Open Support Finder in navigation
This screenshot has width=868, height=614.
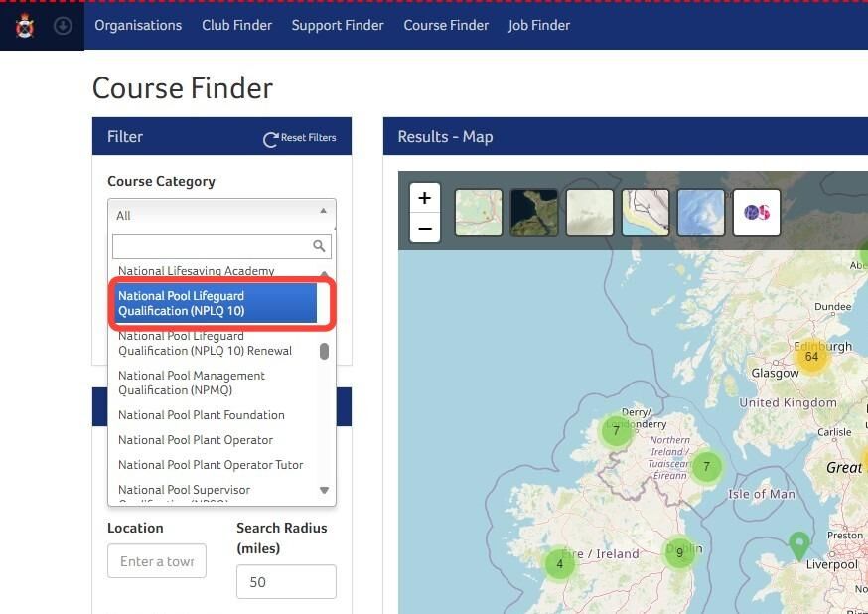pyautogui.click(x=338, y=26)
